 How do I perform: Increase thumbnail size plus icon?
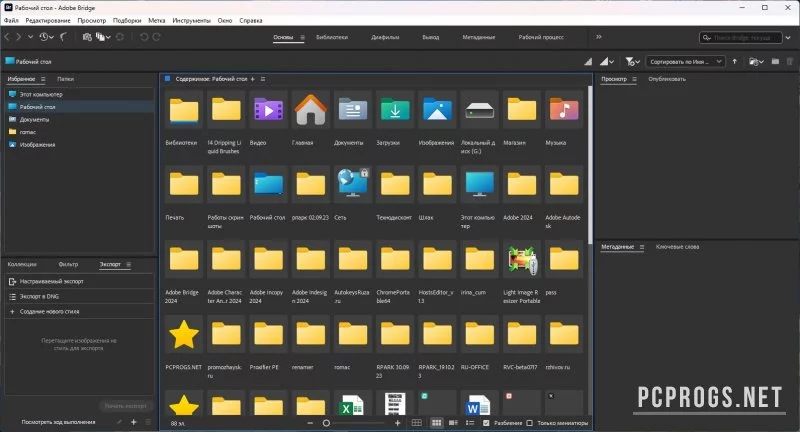[398, 423]
